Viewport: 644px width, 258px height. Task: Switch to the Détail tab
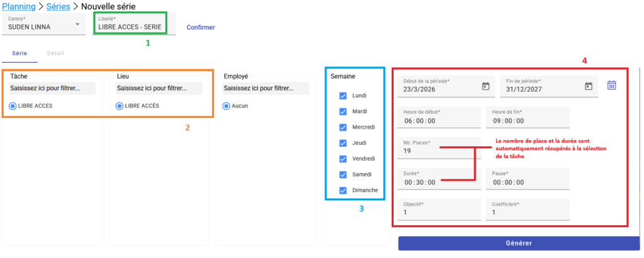(x=56, y=54)
